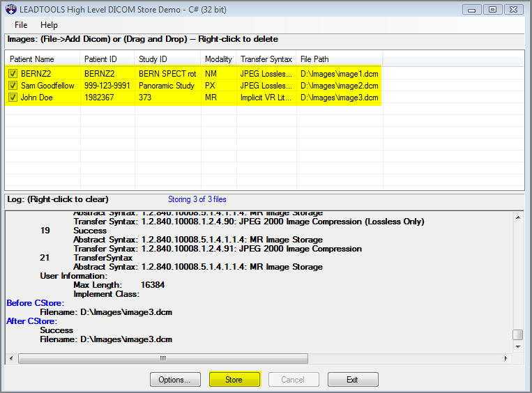Click the LEADTOOLS app icon in title bar
The image size is (532, 393).
tap(10, 9)
